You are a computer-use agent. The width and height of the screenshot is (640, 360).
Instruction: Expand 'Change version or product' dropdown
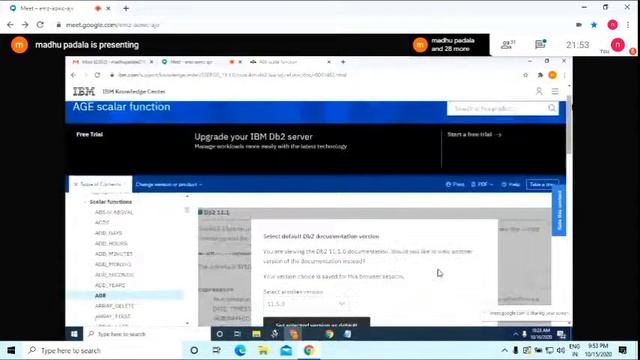click(x=169, y=184)
